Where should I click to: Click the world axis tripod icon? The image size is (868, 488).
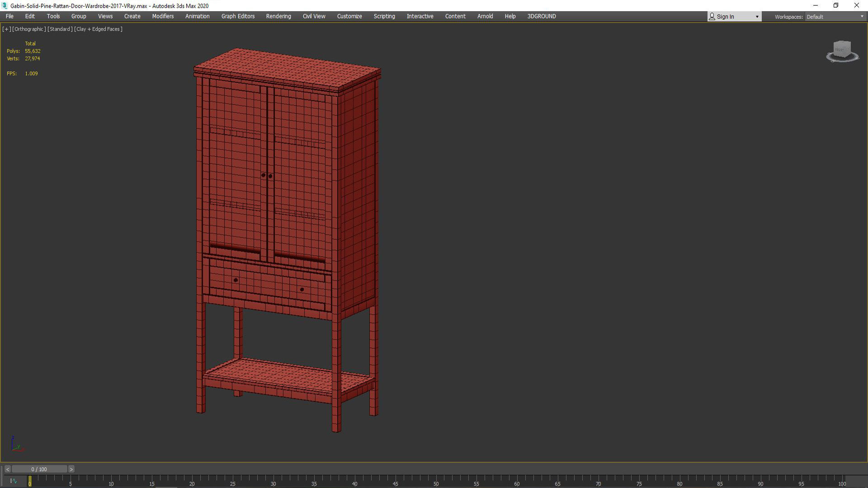pyautogui.click(x=17, y=445)
